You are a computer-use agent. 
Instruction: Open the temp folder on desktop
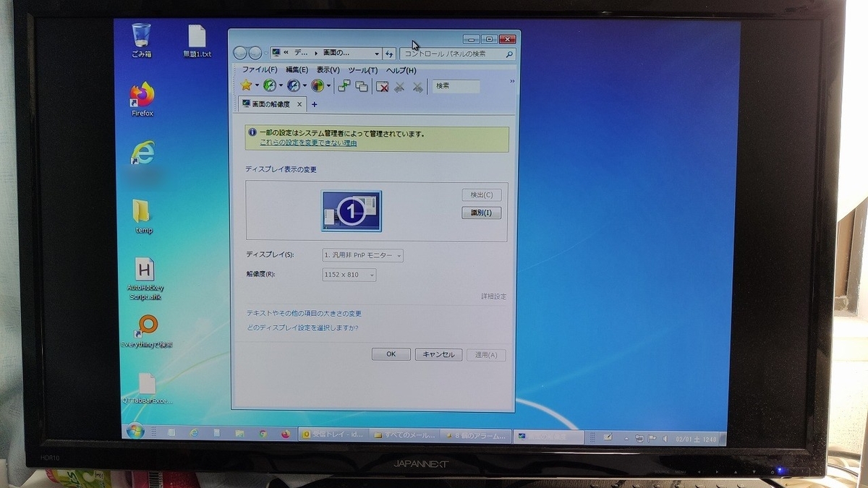[142, 216]
